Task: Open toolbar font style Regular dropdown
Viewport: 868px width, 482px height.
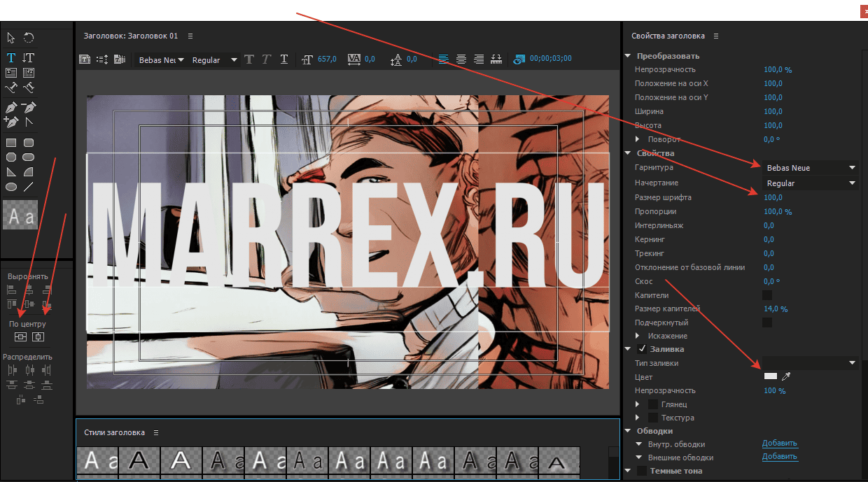Action: pos(214,60)
